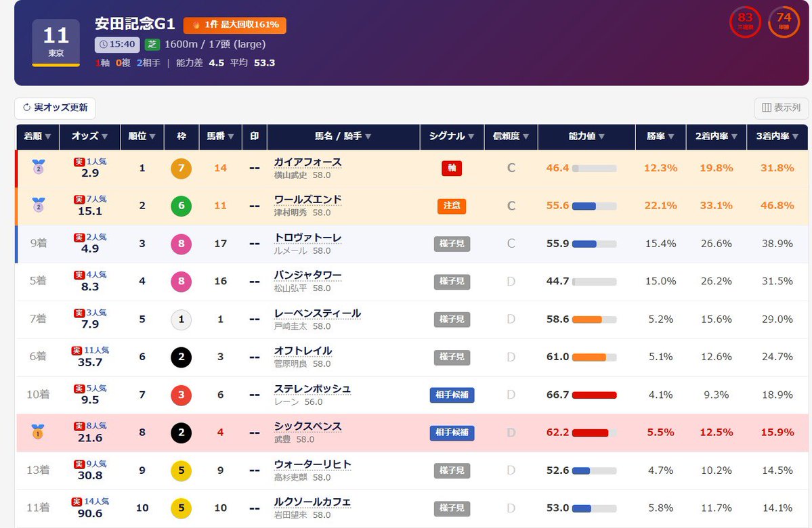Click ガイアフォース odds value 2.9
Viewport: 812px width, 528px height.
[90, 173]
